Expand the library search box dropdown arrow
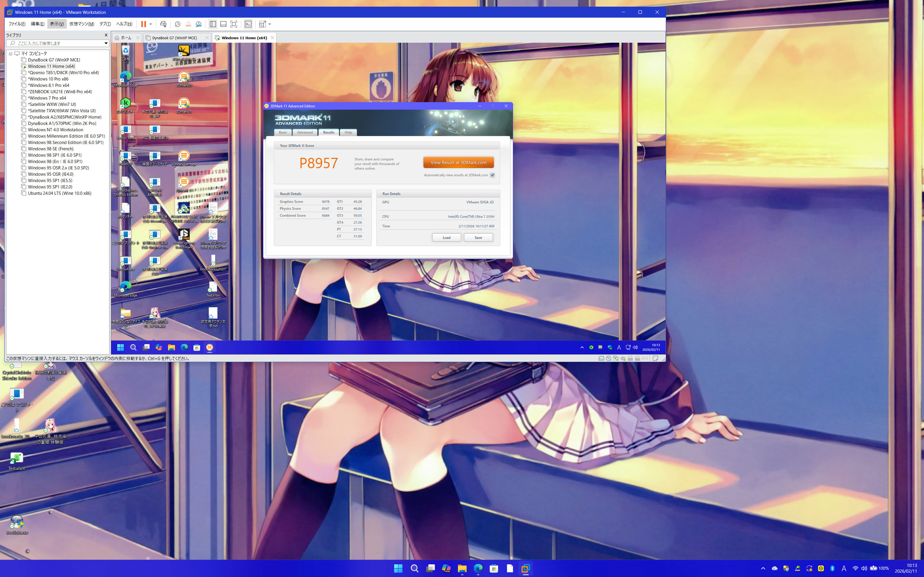 (x=106, y=43)
